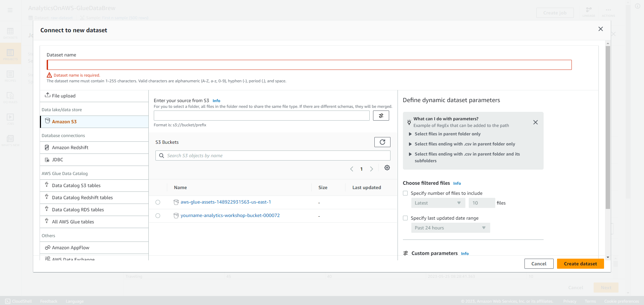Screen dimensions: 644x305
Task: Open Datasets in the left sidebar
Action: [x=10, y=33]
